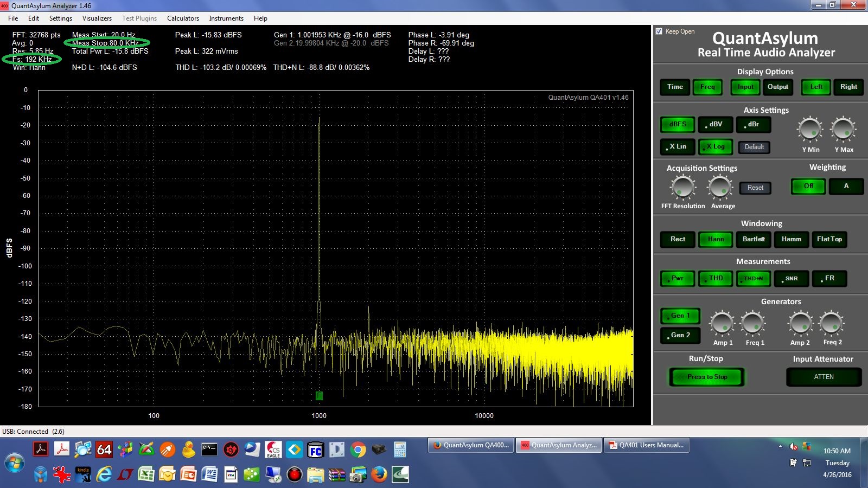Open Kindle from the taskbar

click(83, 474)
